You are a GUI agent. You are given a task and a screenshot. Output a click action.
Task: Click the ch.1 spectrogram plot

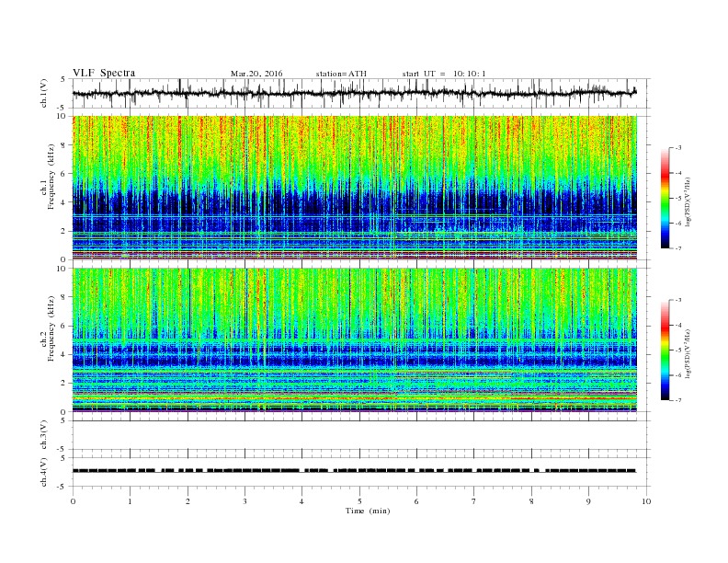point(355,188)
